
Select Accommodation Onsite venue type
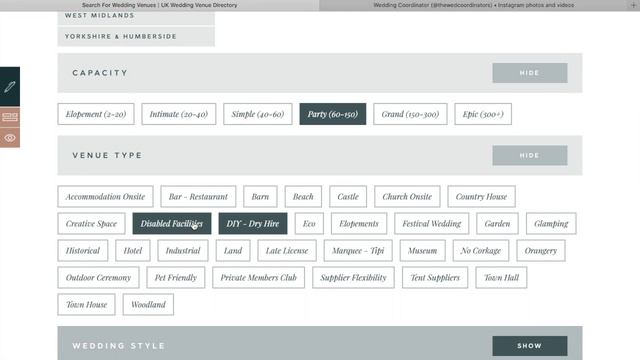tap(105, 197)
